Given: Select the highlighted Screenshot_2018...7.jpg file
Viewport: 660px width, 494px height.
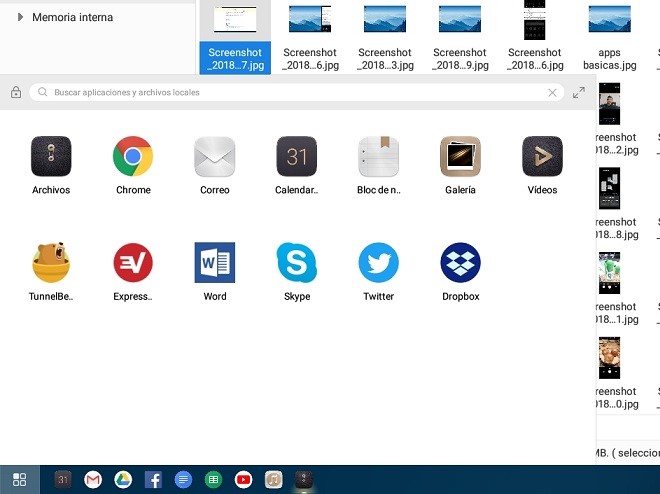Looking at the screenshot, I should (x=235, y=37).
